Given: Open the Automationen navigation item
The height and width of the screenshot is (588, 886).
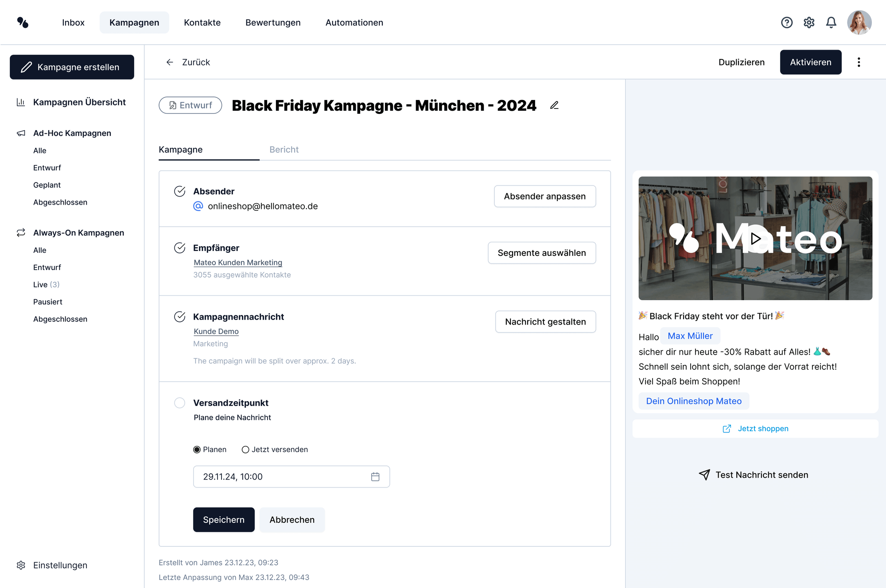Looking at the screenshot, I should pos(354,23).
